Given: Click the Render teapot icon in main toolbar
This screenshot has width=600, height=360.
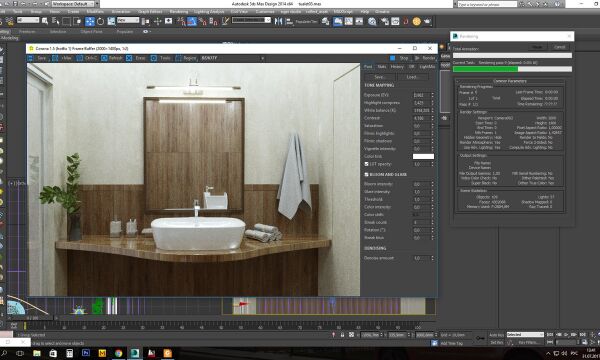Looking at the screenshot, I should tap(427, 21).
